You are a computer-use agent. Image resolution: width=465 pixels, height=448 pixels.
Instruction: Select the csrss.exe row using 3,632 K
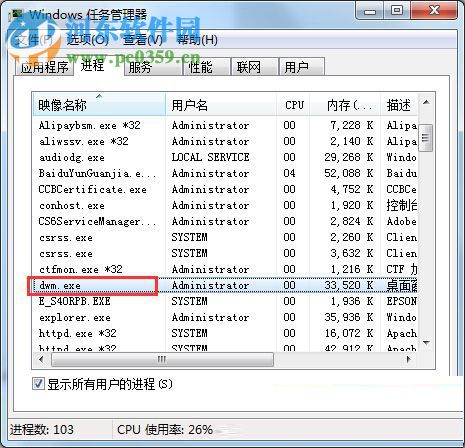[225, 253]
